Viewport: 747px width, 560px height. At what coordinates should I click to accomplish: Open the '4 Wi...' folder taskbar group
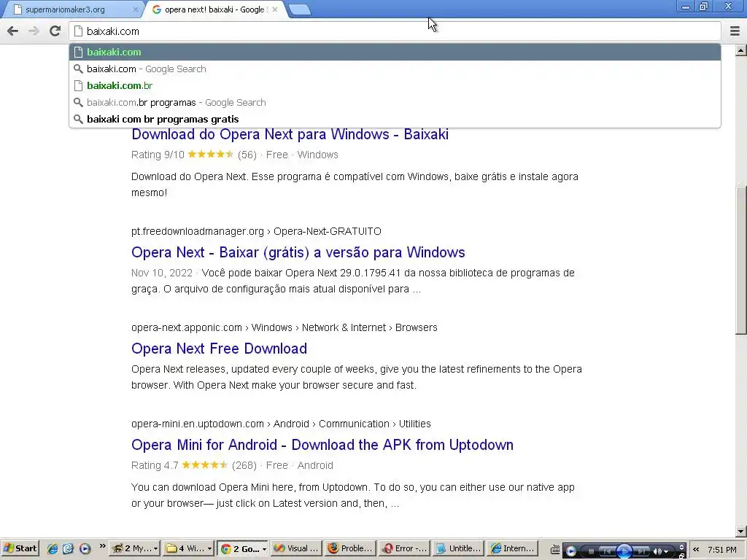tap(189, 548)
